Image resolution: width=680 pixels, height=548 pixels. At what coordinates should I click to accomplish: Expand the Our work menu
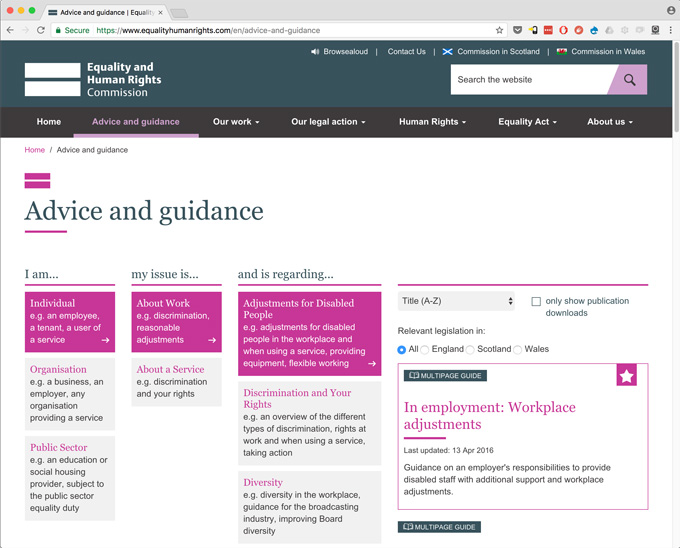[236, 122]
